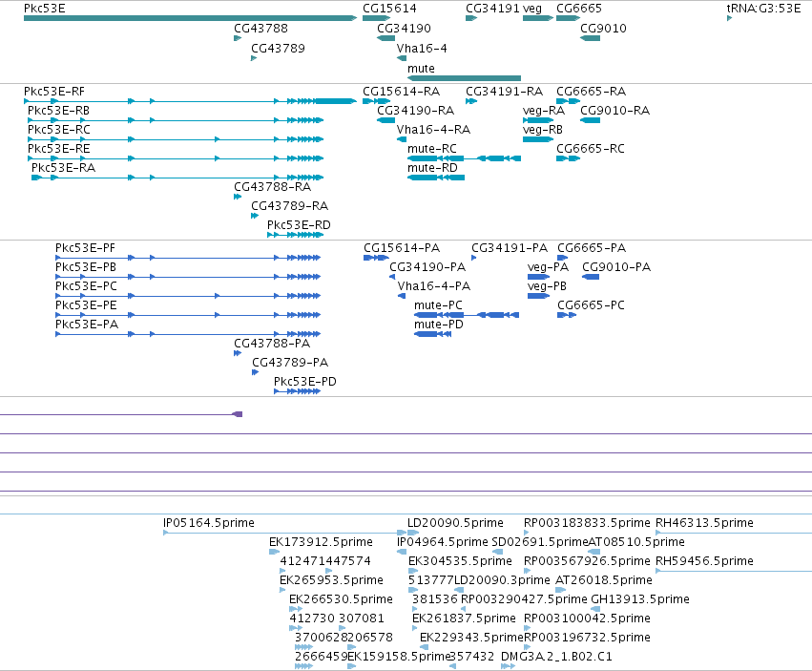Select the CG34191-PA protein label
The width and height of the screenshot is (812, 671).
point(510,248)
